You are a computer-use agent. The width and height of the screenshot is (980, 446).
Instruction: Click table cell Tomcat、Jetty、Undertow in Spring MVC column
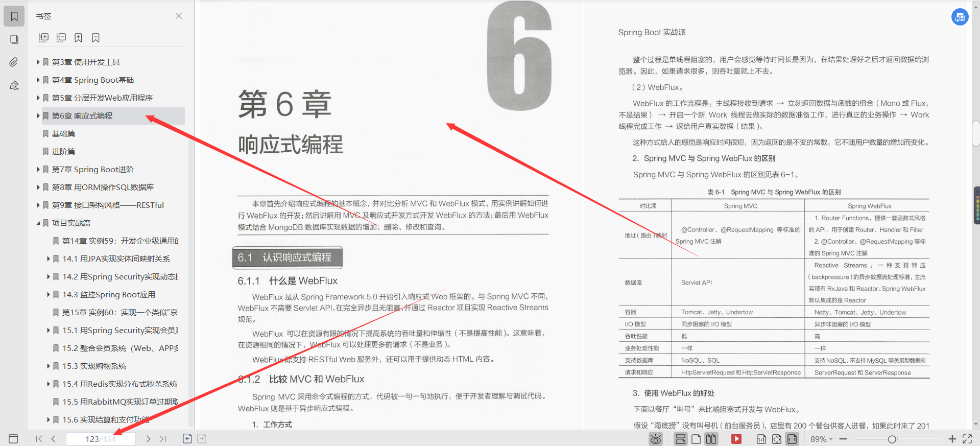716,312
